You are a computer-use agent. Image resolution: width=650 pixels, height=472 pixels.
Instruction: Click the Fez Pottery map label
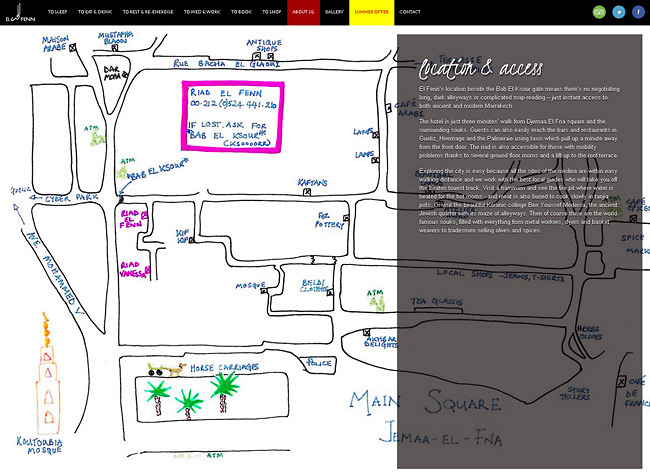pos(330,220)
